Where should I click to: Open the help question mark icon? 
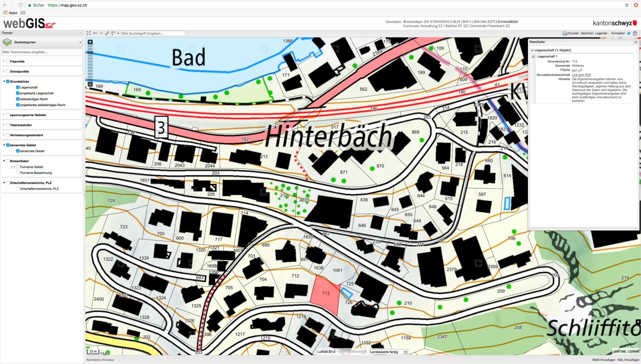[635, 33]
